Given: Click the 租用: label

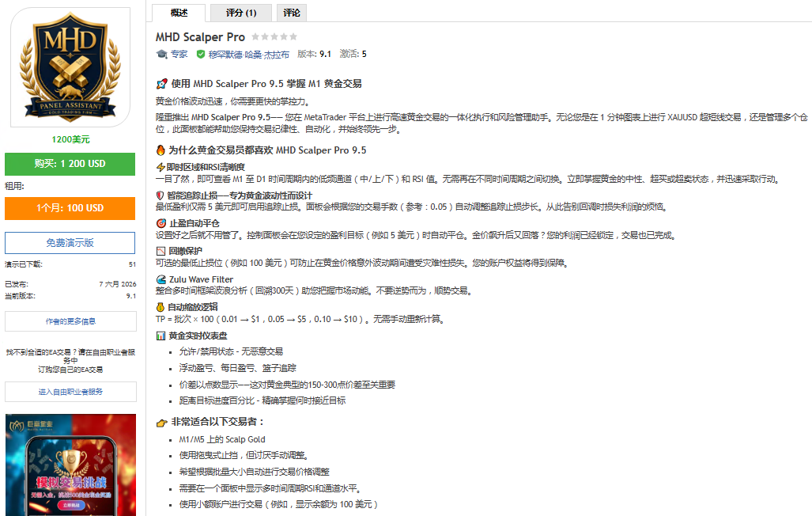Looking at the screenshot, I should click(x=14, y=186).
